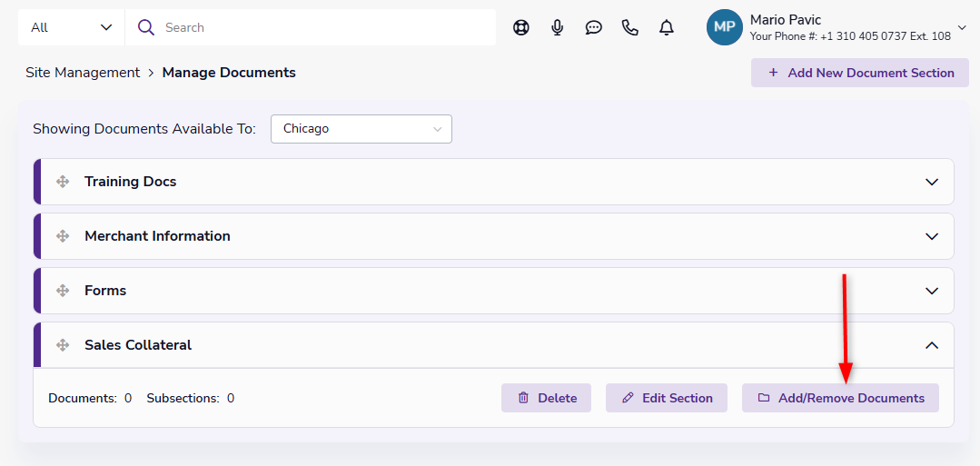Click the search magnifier icon

146,27
